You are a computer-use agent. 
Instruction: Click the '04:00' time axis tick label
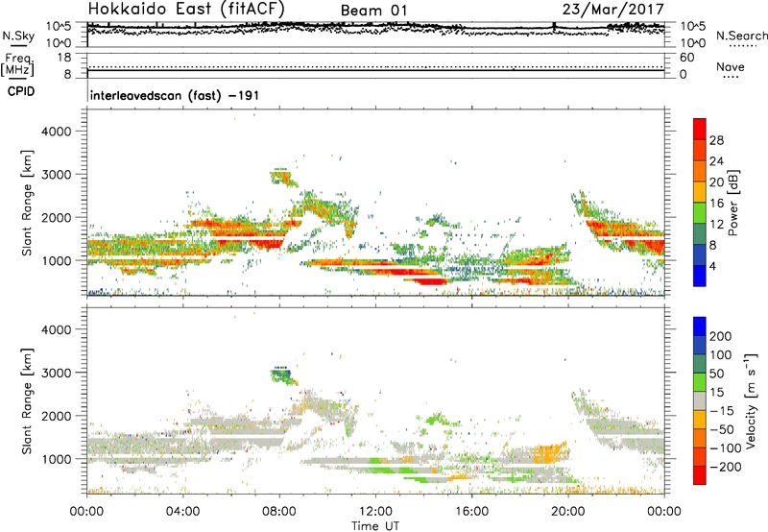point(183,512)
